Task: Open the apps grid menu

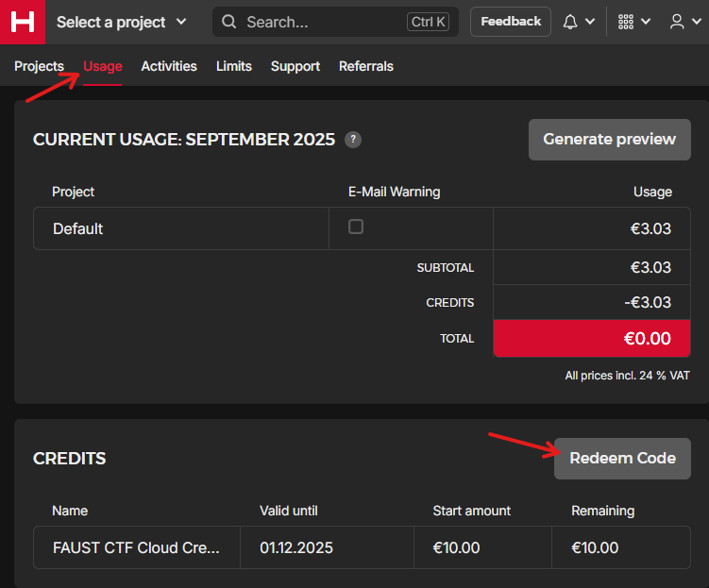Action: [625, 22]
